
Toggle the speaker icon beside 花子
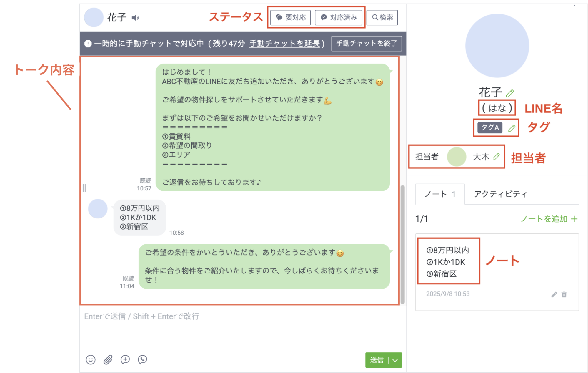point(135,18)
